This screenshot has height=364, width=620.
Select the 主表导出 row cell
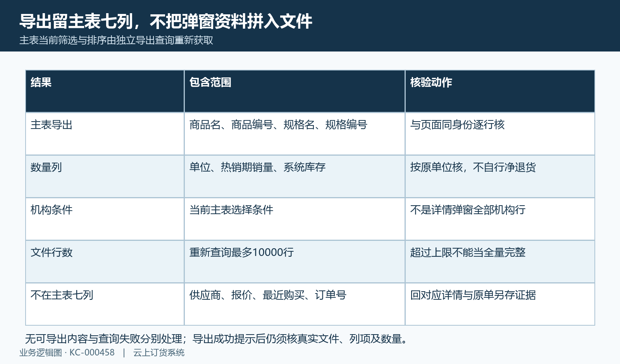click(105, 134)
